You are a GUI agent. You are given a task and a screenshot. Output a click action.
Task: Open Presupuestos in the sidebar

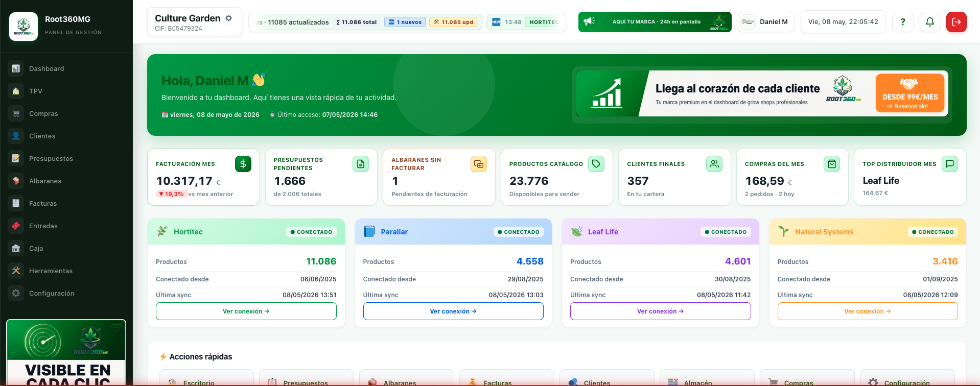[x=66, y=158]
